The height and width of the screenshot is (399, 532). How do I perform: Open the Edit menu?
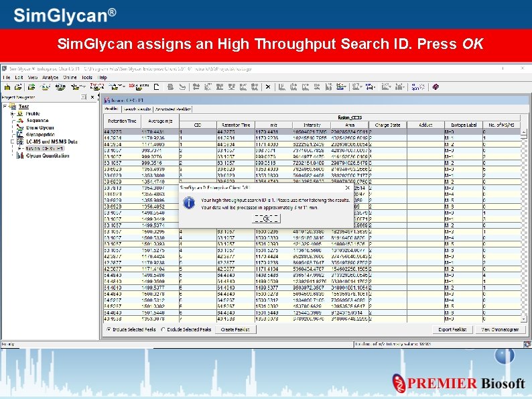coord(19,77)
